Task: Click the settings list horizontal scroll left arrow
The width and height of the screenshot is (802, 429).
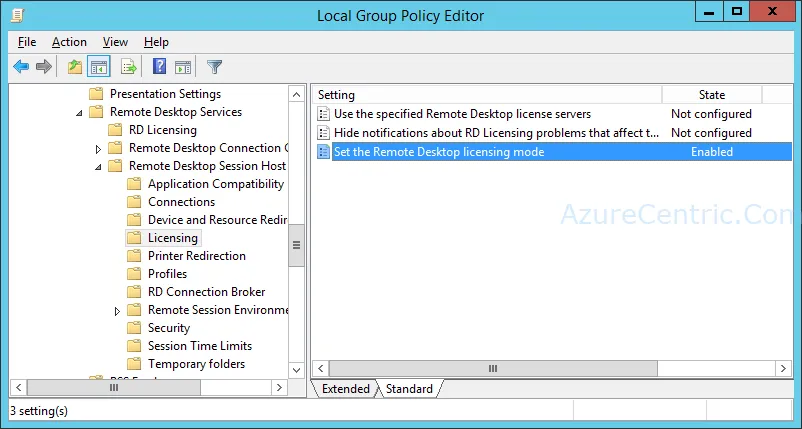Action: 321,369
